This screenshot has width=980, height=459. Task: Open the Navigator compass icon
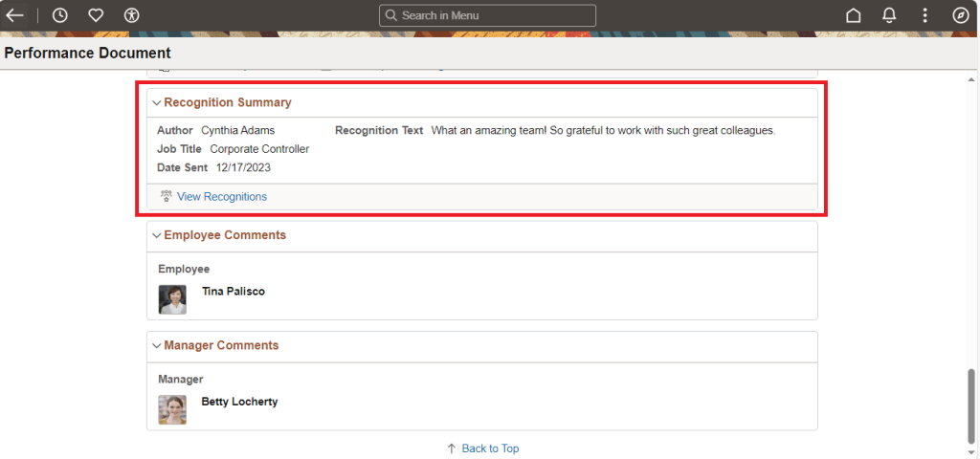click(x=961, y=15)
